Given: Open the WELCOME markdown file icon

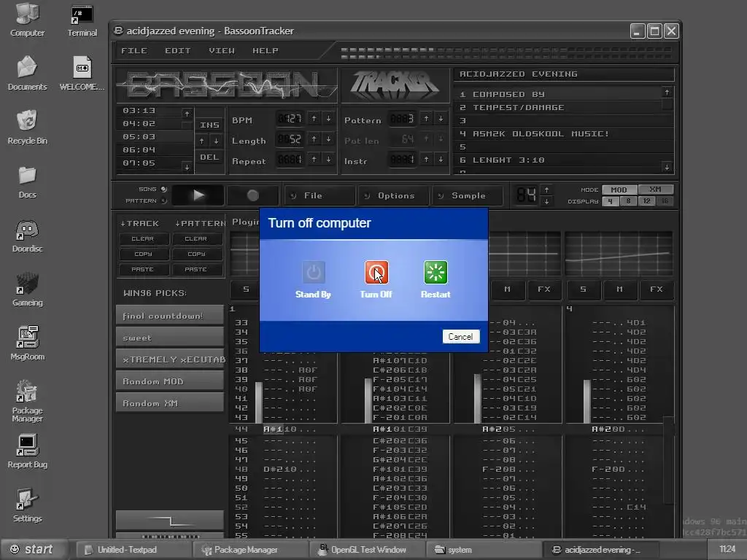Looking at the screenshot, I should (82, 74).
